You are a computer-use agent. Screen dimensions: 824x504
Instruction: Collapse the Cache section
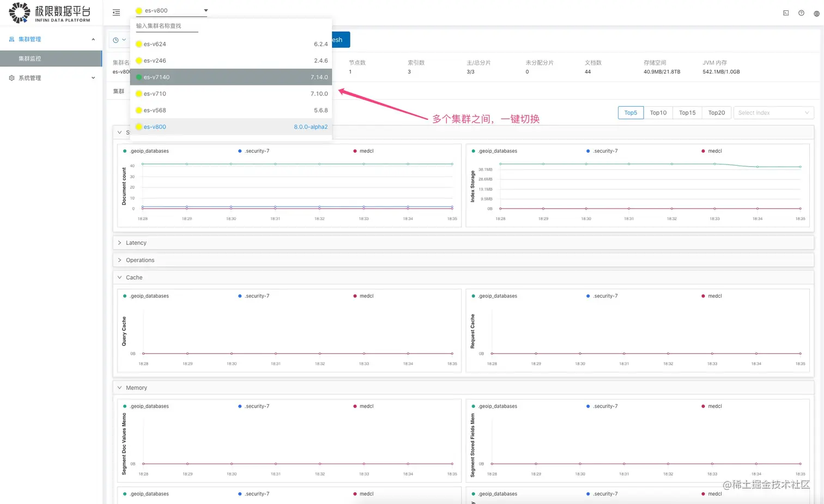pos(463,277)
